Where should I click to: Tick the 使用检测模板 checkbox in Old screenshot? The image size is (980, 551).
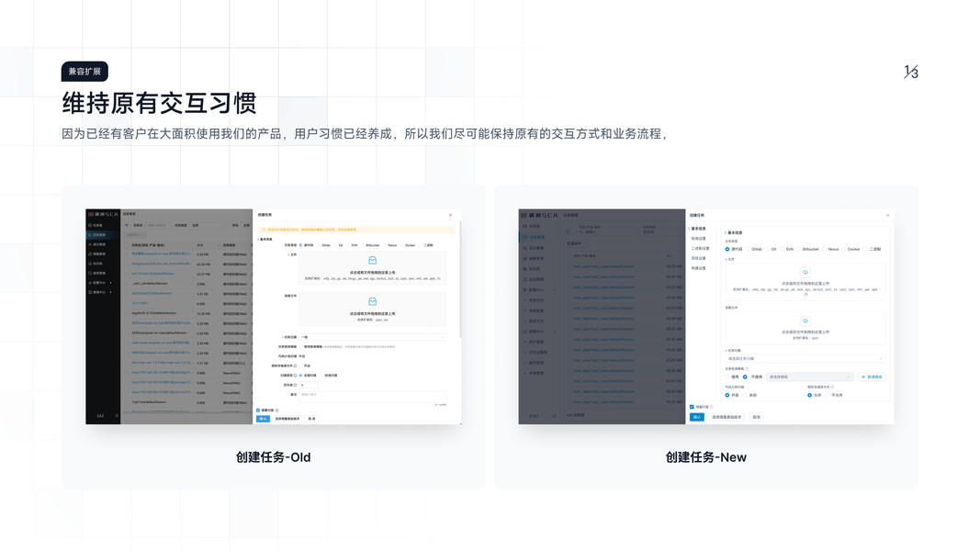tap(300, 347)
